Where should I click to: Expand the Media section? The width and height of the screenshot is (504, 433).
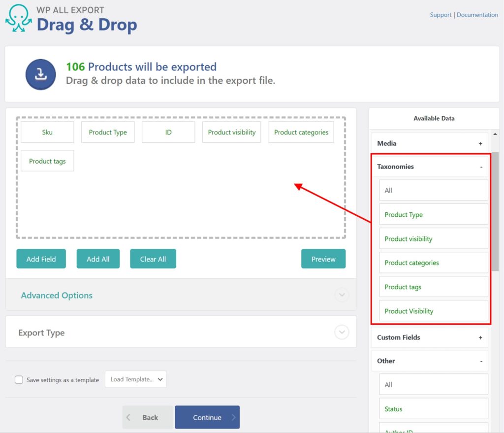tap(480, 143)
